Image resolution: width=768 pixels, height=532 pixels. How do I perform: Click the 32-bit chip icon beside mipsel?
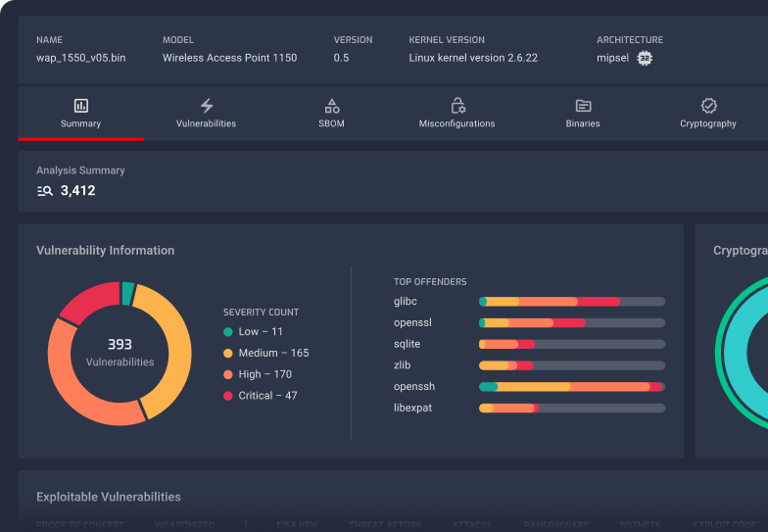click(x=645, y=59)
